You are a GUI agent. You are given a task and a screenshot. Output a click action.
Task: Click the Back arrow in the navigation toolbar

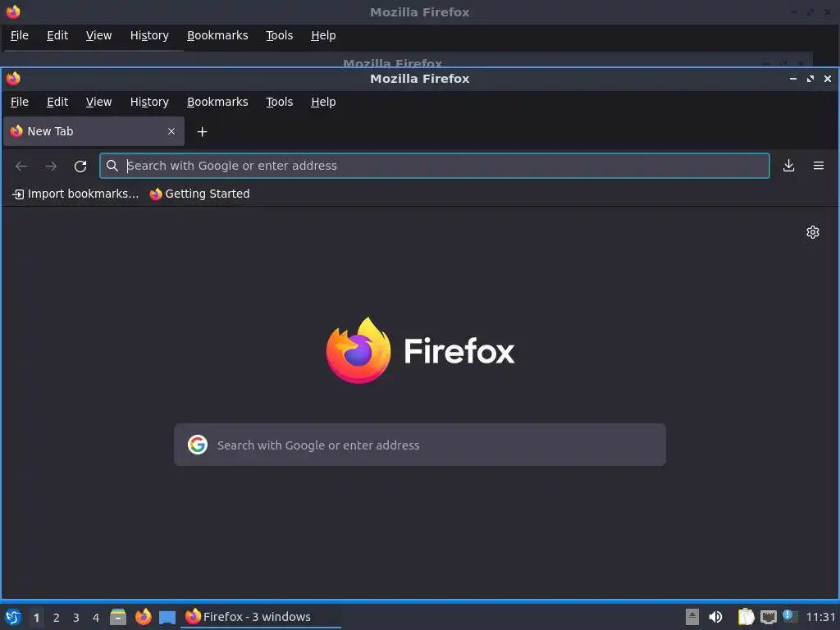21,166
